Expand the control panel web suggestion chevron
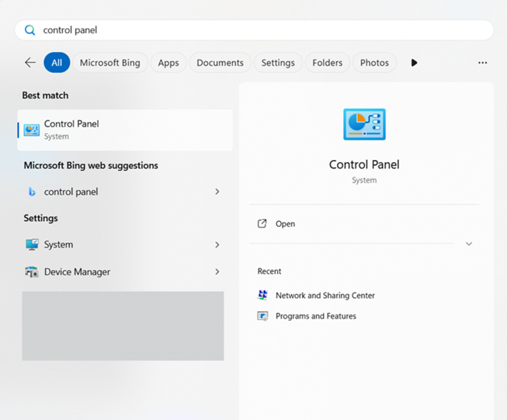507x420 pixels. pos(217,191)
